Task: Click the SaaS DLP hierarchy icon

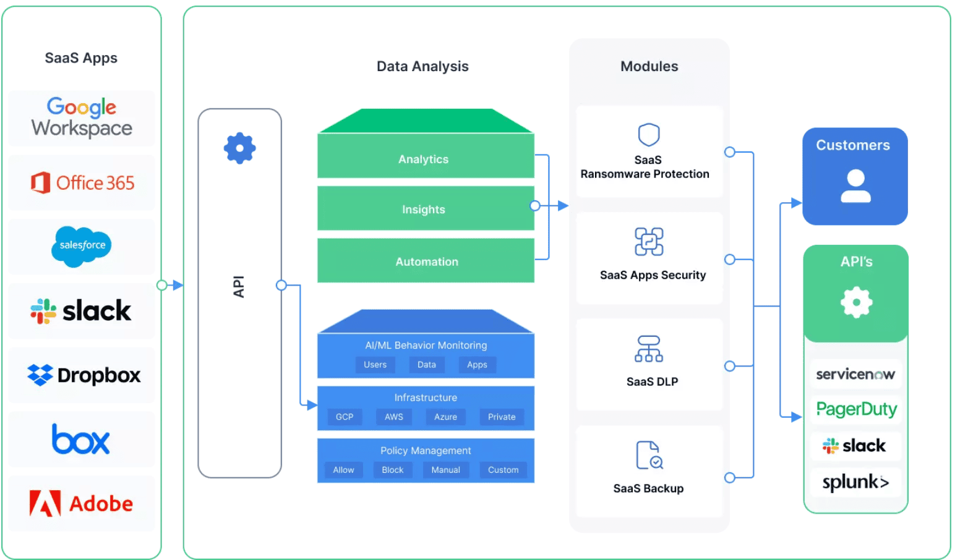Action: pos(649,349)
